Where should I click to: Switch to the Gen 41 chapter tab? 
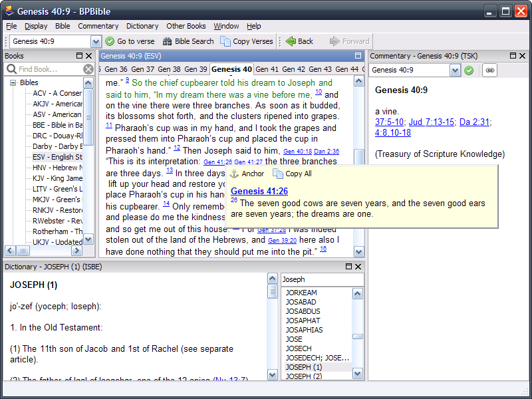coord(267,69)
